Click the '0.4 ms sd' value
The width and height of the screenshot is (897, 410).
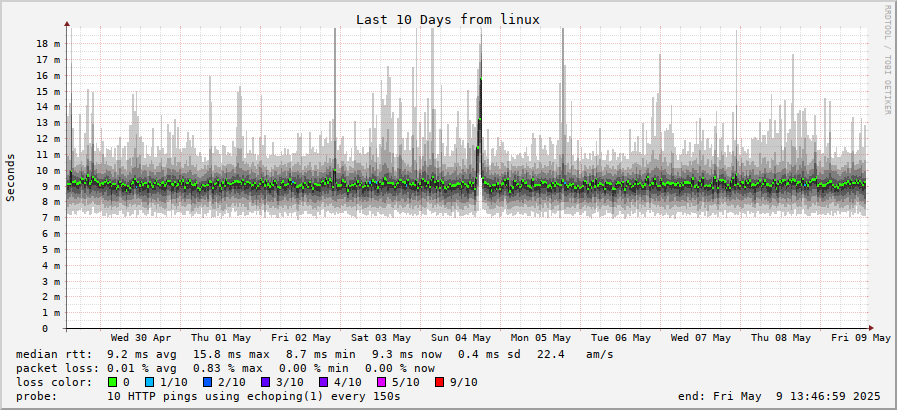coord(489,355)
